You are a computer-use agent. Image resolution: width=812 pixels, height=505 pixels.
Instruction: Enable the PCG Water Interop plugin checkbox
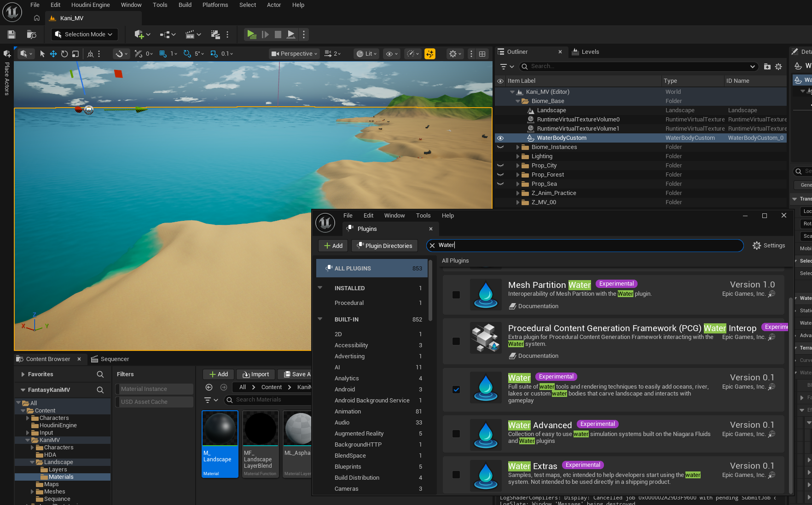point(456,341)
